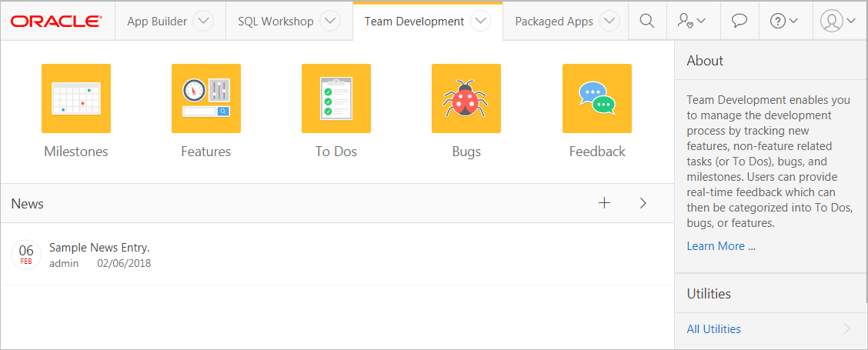Screen dimensions: 868x350
Task: Expand the Packaged Apps dropdown arrow
Action: point(609,22)
